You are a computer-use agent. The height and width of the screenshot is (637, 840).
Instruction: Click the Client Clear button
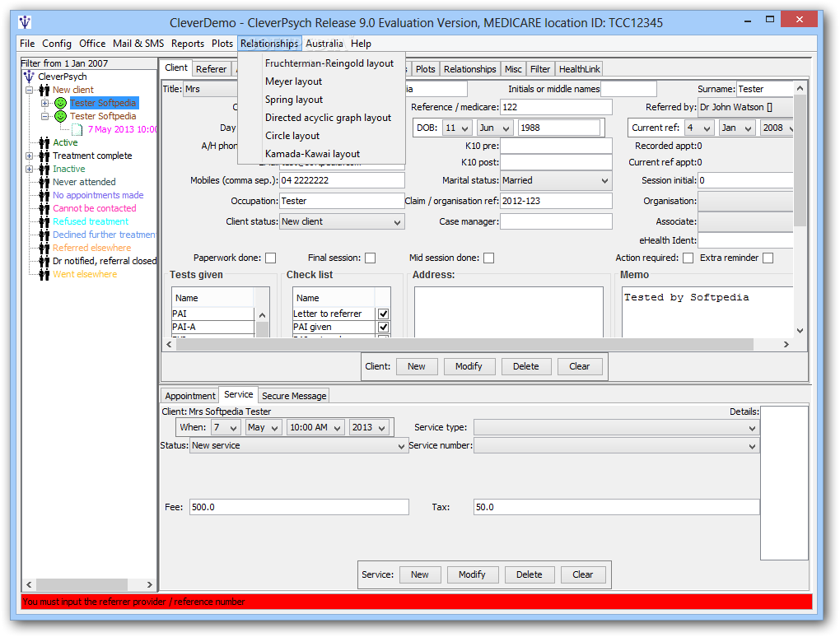579,367
